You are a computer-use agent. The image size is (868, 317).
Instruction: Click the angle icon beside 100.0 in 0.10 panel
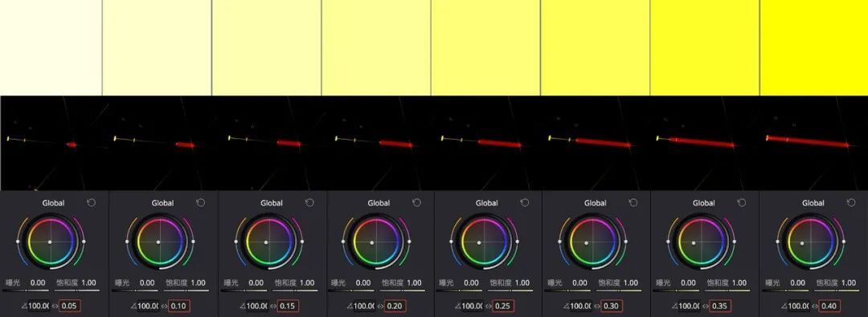[x=133, y=306]
